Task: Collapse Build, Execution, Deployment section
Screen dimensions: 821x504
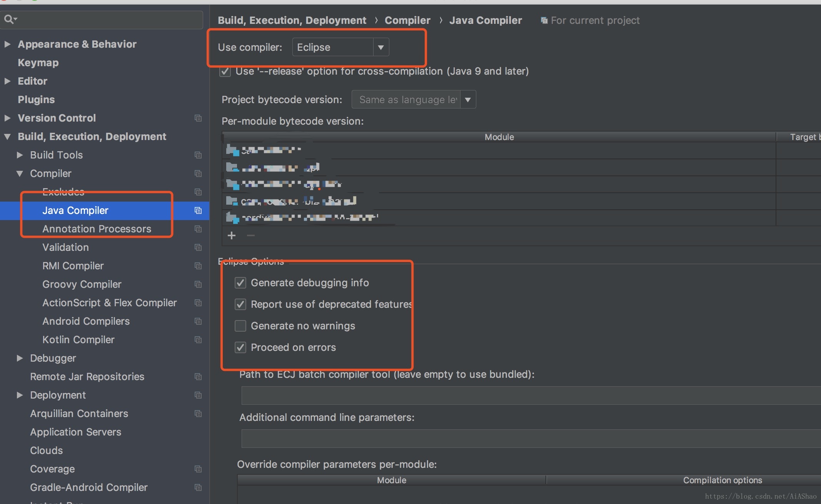Action: click(7, 137)
